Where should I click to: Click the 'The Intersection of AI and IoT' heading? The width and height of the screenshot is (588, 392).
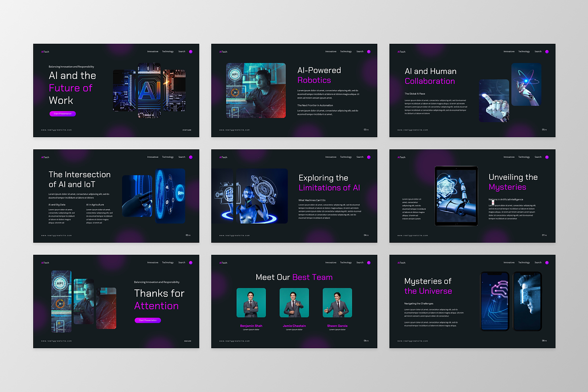pyautogui.click(x=79, y=179)
